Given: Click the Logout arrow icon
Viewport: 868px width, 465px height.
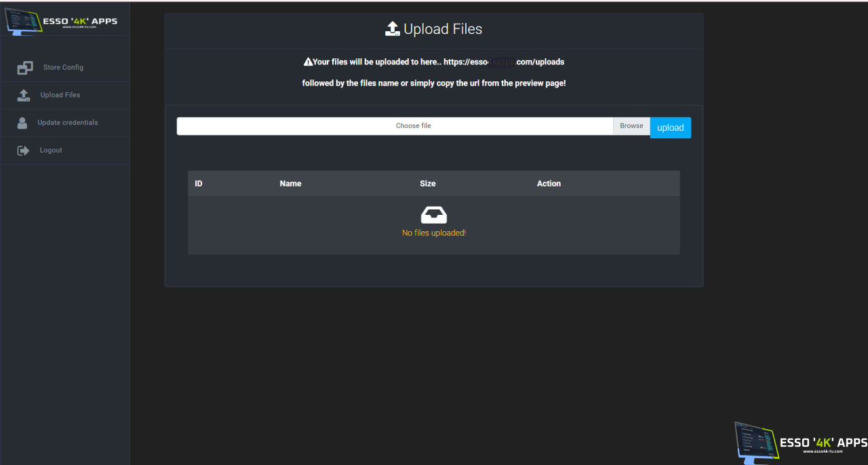Looking at the screenshot, I should (x=24, y=150).
